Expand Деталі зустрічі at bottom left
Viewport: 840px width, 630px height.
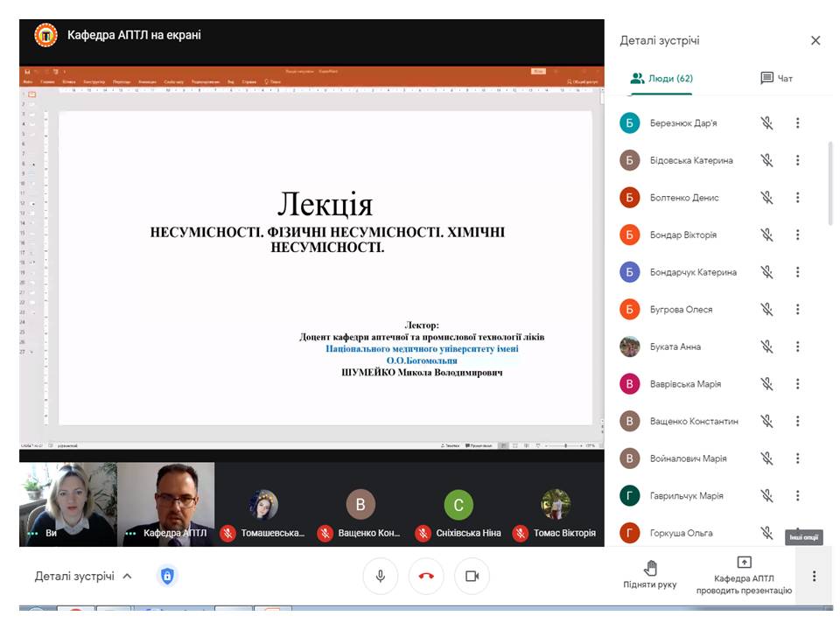click(x=83, y=577)
